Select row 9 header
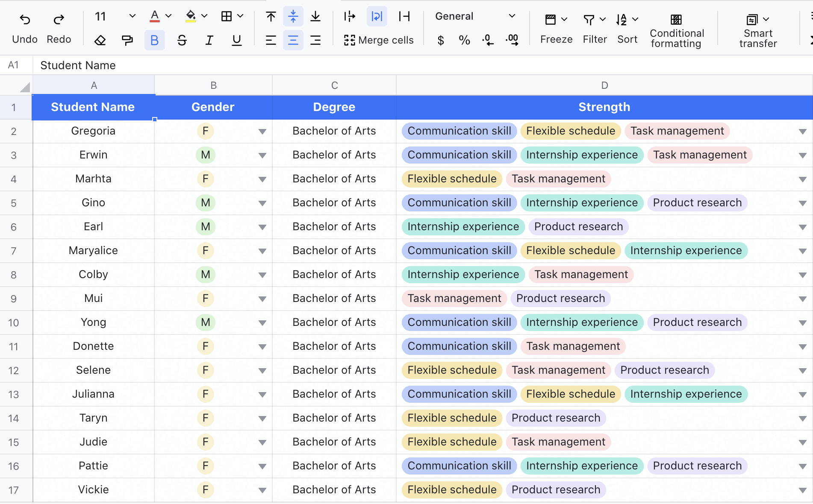This screenshot has width=813, height=504. pyautogui.click(x=14, y=299)
